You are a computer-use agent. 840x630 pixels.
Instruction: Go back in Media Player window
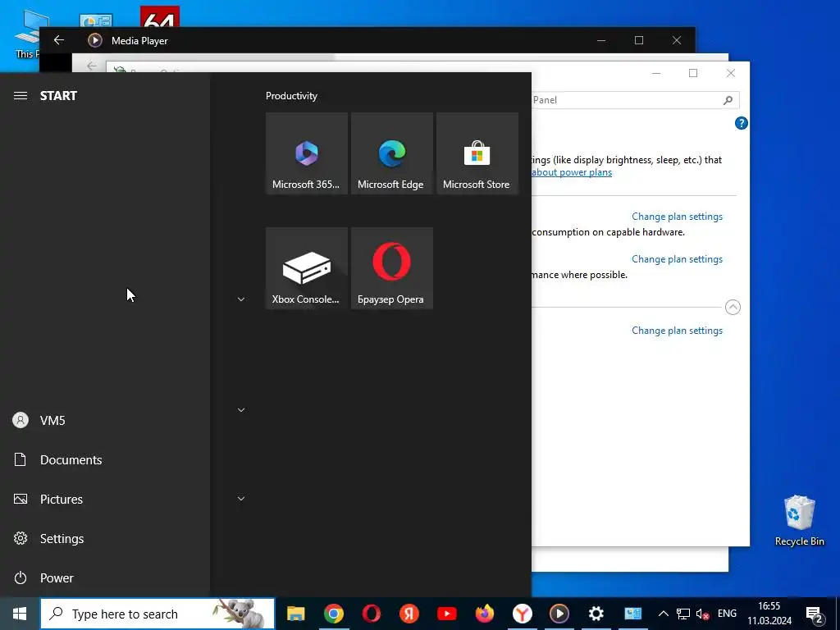click(59, 40)
